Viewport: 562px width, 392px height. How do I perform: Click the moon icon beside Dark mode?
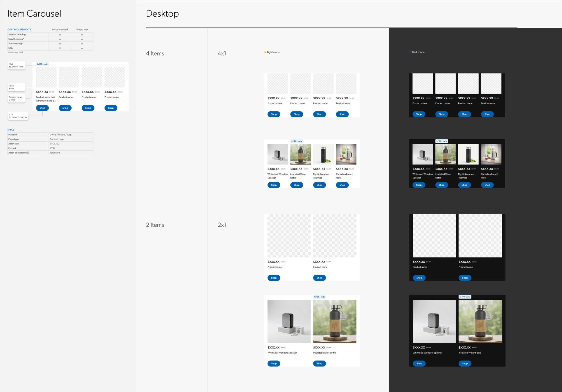410,52
